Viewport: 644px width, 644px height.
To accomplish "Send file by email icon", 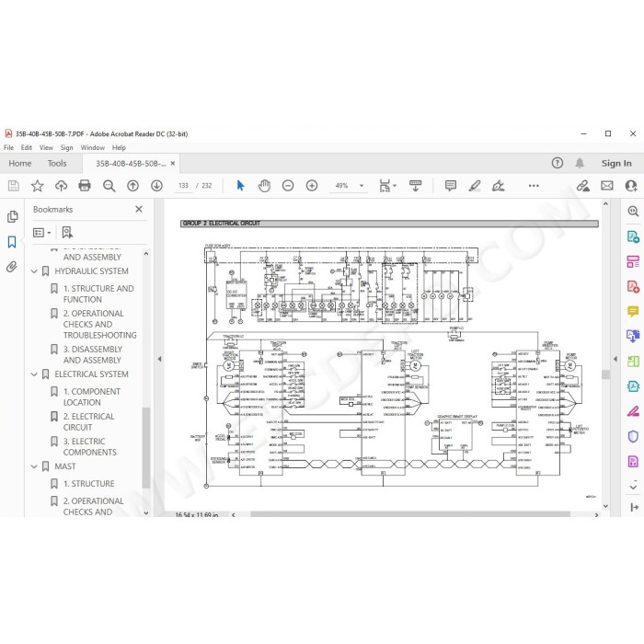I will point(606,186).
